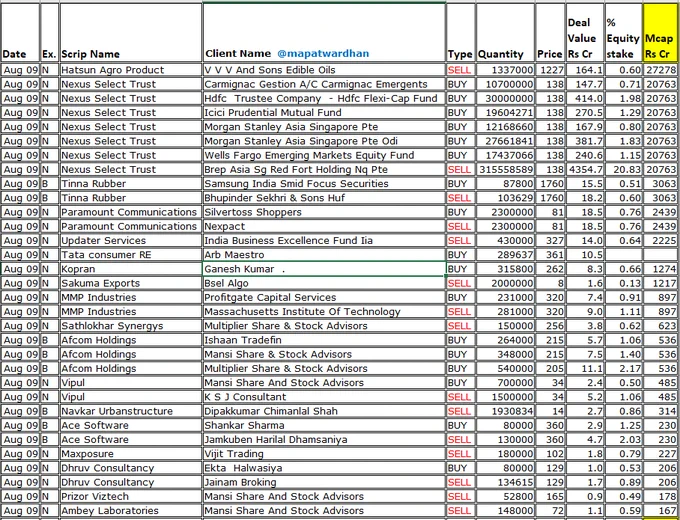Screen dimensions: 680x520
Task: Click the Ekta Halwasiya client cell
Action: (x=324, y=468)
